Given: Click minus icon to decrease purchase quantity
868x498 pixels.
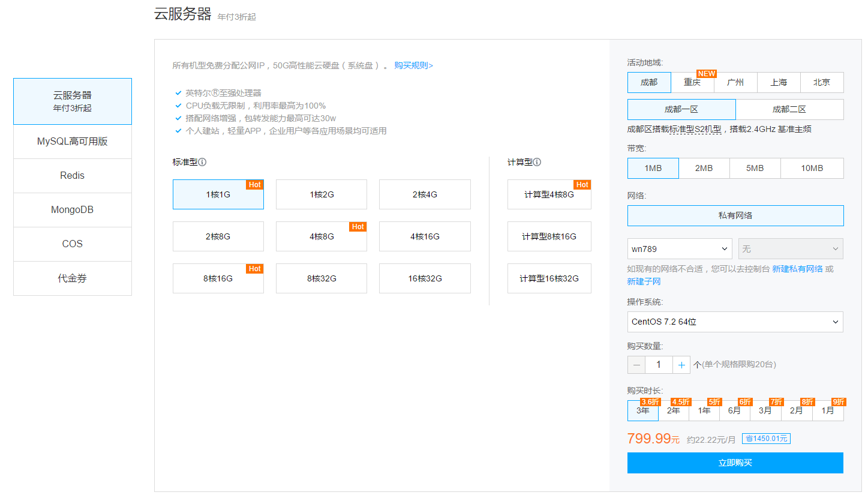Looking at the screenshot, I should (x=636, y=365).
